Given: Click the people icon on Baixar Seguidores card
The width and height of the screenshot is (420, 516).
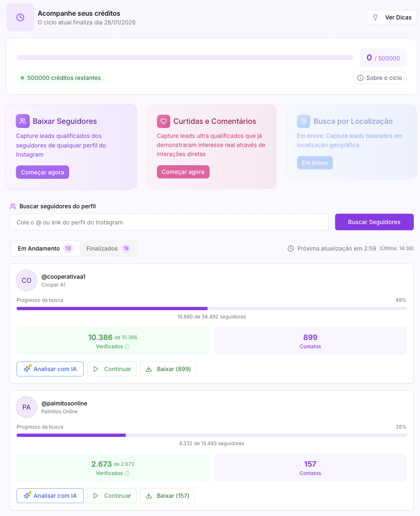Looking at the screenshot, I should 23,121.
